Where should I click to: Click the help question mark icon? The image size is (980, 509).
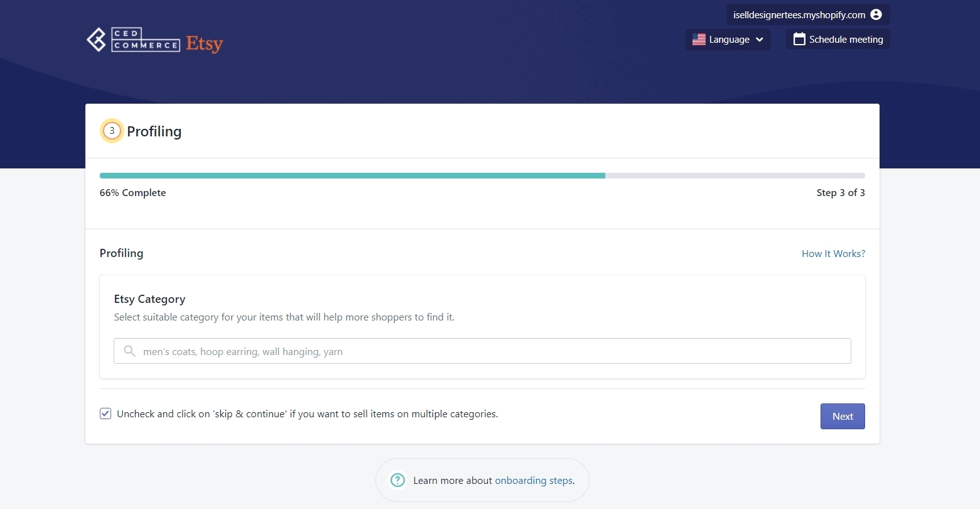(x=397, y=480)
